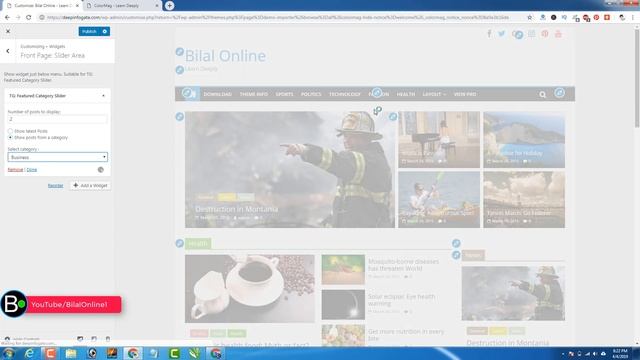The width and height of the screenshot is (640, 360).
Task: Close the WordPress Customizer panel
Action: [x=8, y=31]
